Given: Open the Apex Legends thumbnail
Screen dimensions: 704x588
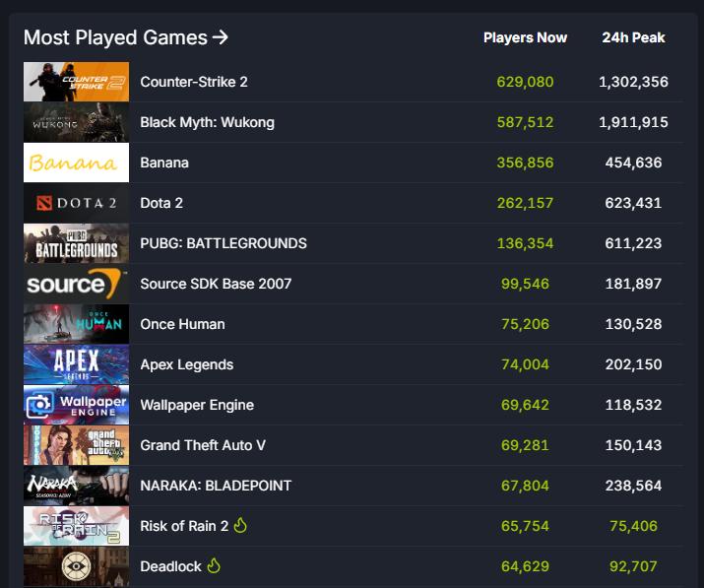Looking at the screenshot, I should [77, 364].
